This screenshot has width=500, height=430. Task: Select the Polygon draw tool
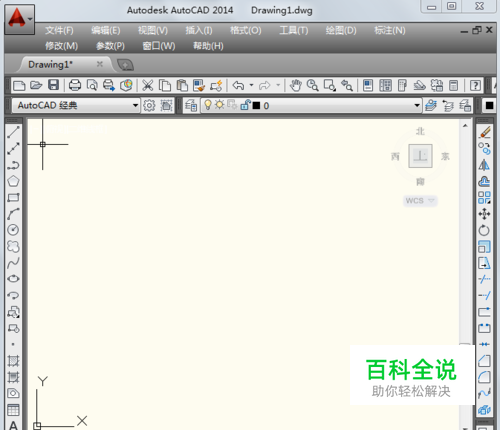point(13,181)
